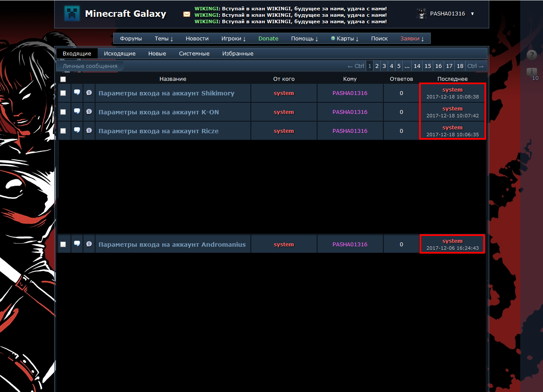This screenshot has height=392, width=543.
Task: Check the Ricze message checkbox
Action: [63, 131]
